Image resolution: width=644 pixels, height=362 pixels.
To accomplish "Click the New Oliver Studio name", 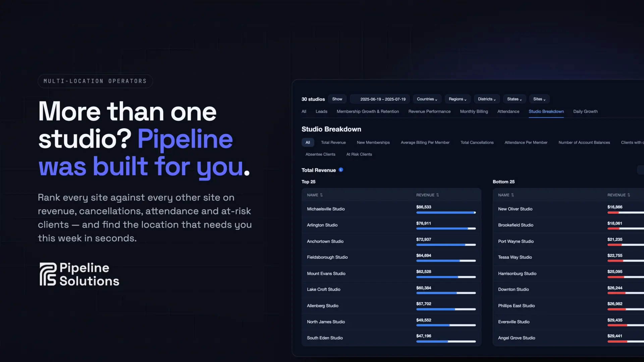I will click(515, 209).
